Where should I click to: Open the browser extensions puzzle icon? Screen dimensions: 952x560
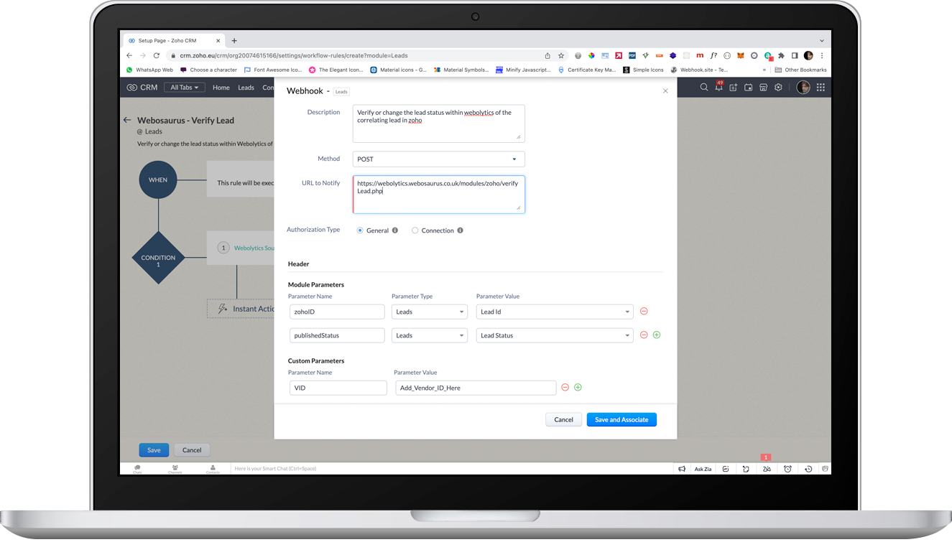pos(782,55)
